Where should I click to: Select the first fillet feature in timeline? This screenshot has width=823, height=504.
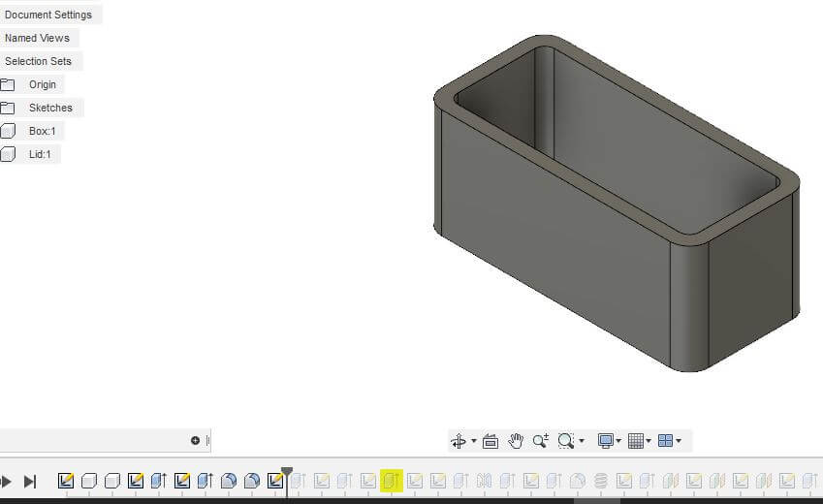229,481
